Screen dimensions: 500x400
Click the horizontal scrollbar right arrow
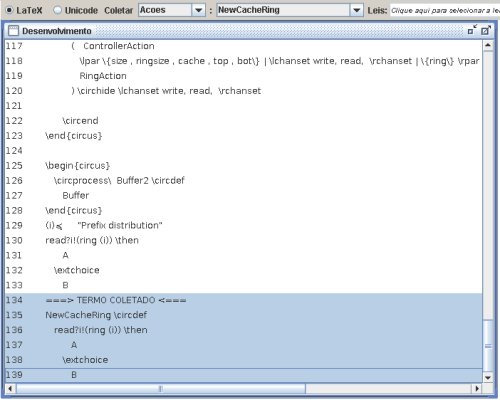tap(477, 388)
